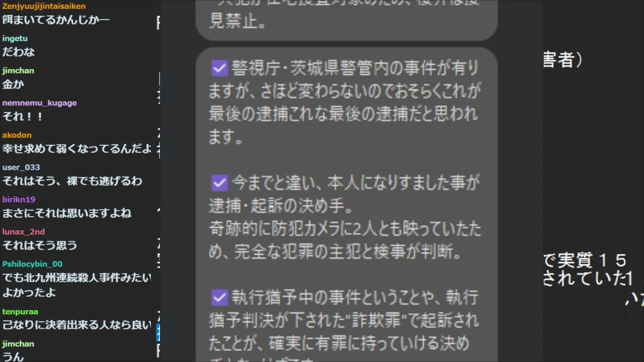Viewport: 644px width, 362px height.
Task: Open Pshilocybin_00's user card
Action: [x=32, y=263]
